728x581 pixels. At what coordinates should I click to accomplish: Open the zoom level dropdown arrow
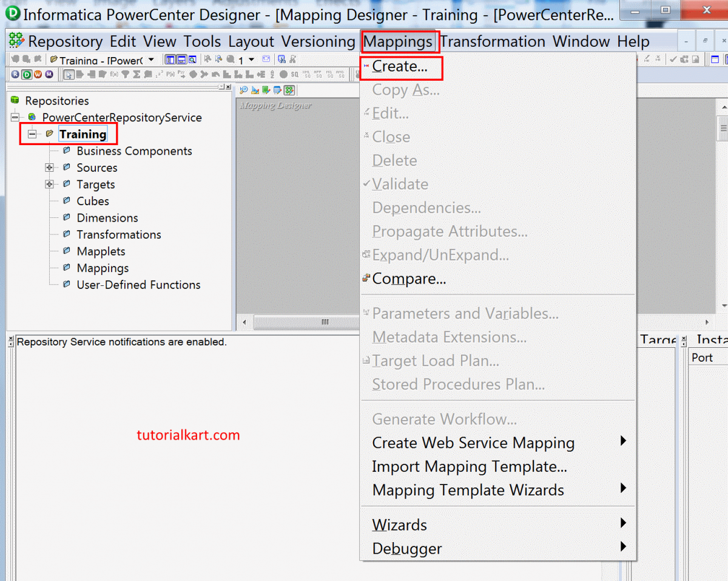(x=251, y=59)
